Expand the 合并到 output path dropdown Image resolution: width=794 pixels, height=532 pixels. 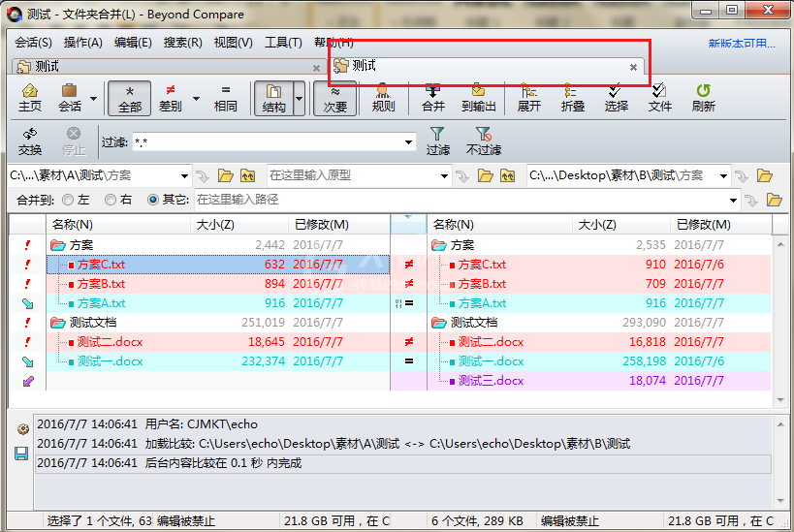733,201
